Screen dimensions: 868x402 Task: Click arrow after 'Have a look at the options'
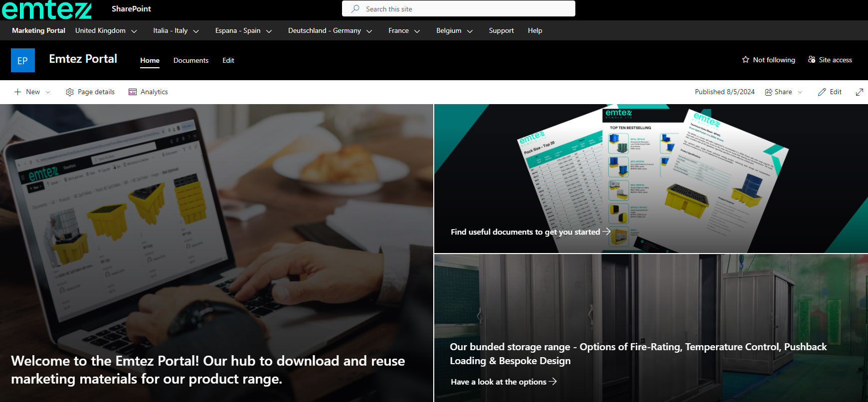pos(552,382)
